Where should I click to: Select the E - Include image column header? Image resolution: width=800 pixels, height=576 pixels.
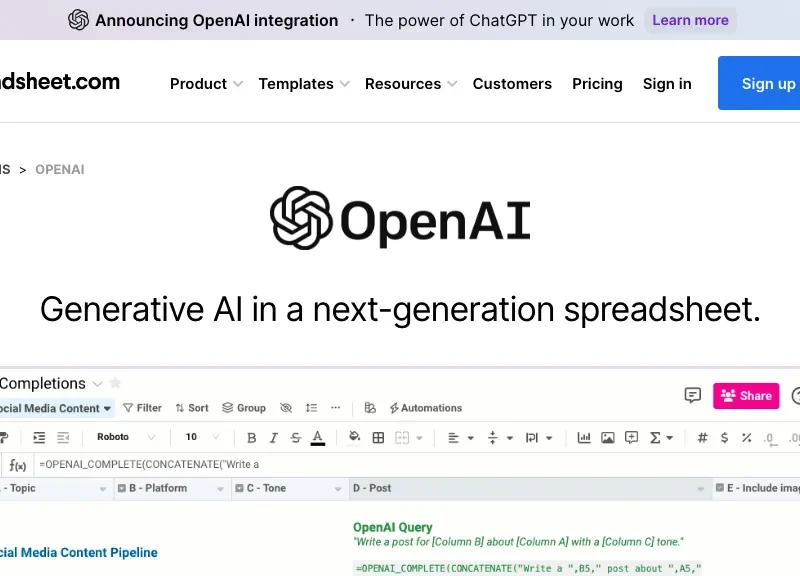tap(757, 488)
